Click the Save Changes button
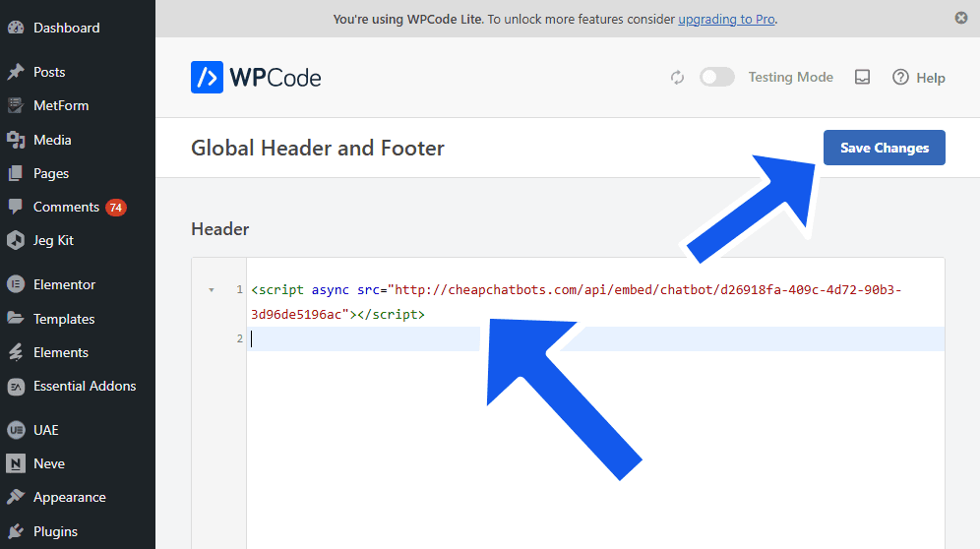Image resolution: width=980 pixels, height=549 pixels. (x=884, y=148)
